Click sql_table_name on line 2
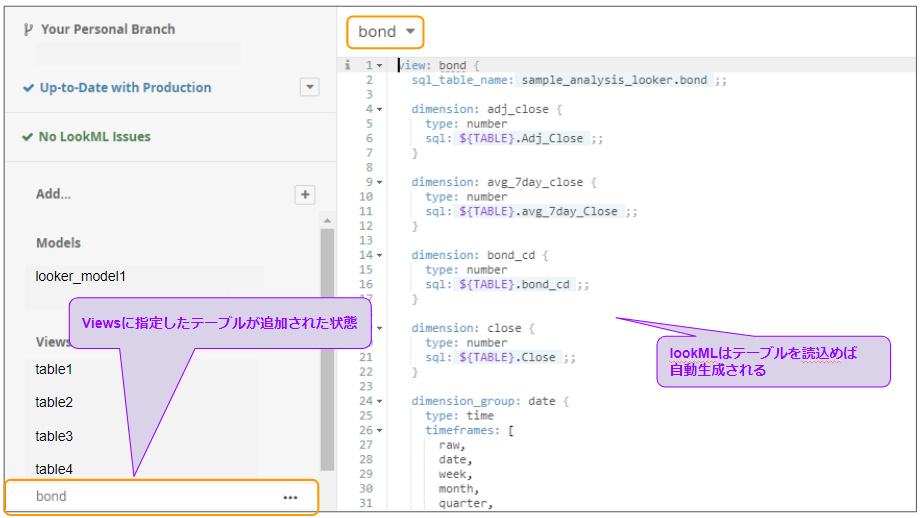 click(x=462, y=80)
